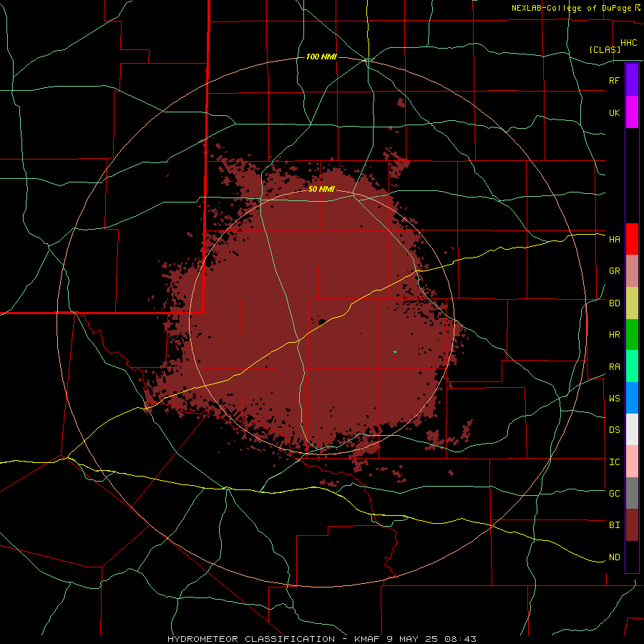Select the GR pink legend swatch
Screen dimensions: 644x644
click(632, 271)
